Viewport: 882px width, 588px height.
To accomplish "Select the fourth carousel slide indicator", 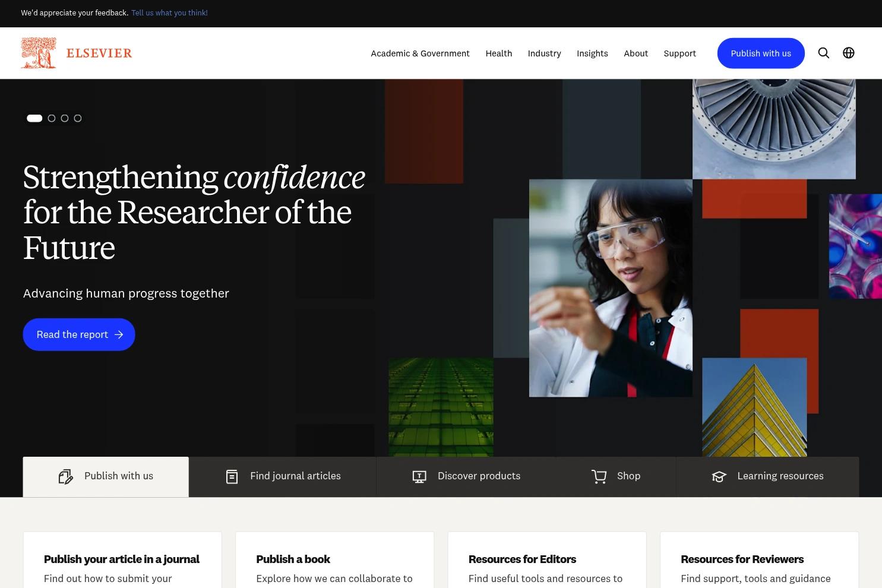I will [78, 118].
